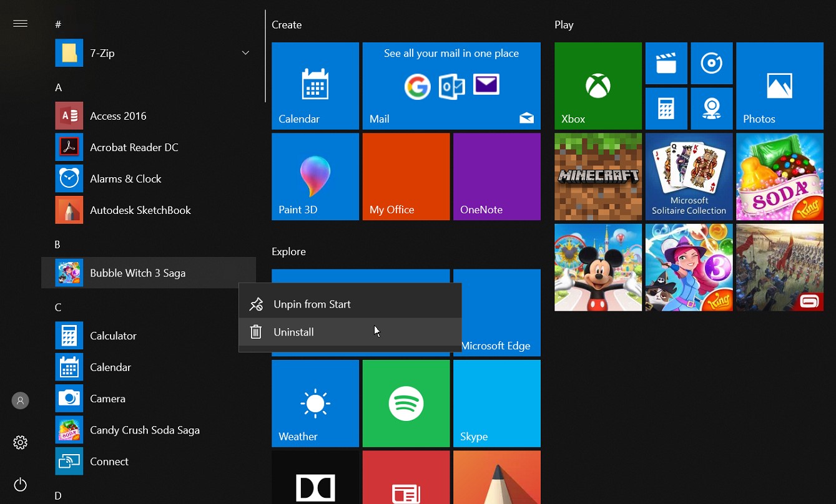The height and width of the screenshot is (504, 836).
Task: Click the A letter header
Action: point(58,87)
